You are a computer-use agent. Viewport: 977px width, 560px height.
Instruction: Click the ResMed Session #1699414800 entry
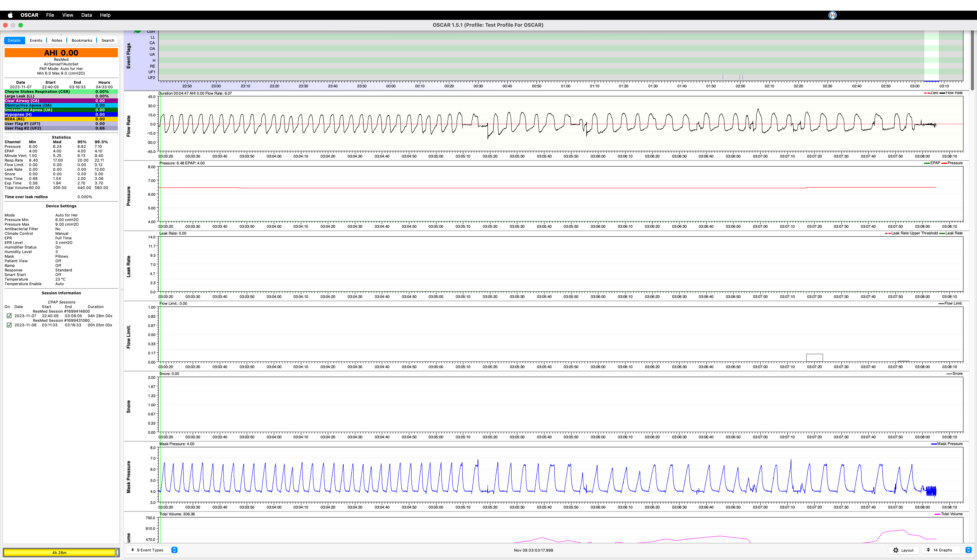coord(61,311)
